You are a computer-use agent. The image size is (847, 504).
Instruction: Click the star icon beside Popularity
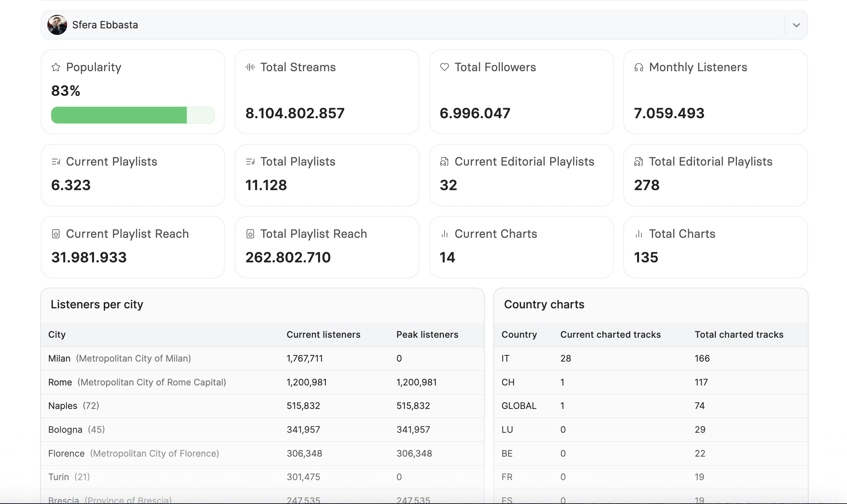(56, 67)
